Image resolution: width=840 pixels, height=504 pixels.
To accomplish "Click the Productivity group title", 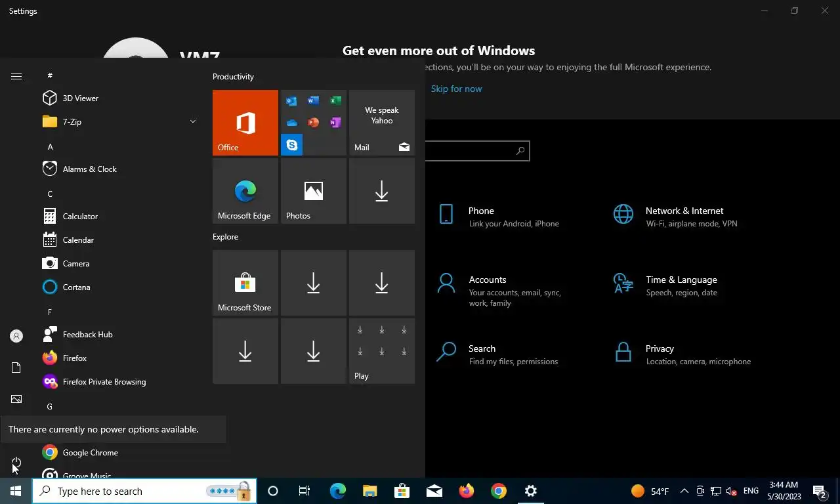I will 233,77.
